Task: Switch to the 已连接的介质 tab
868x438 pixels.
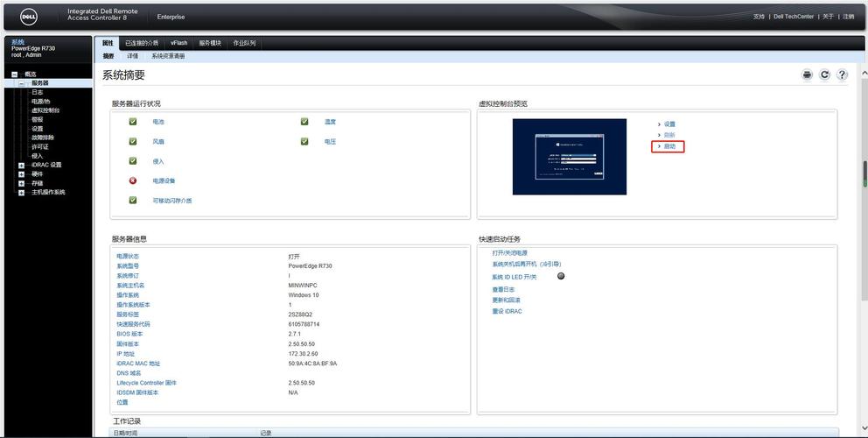Action: click(x=142, y=43)
